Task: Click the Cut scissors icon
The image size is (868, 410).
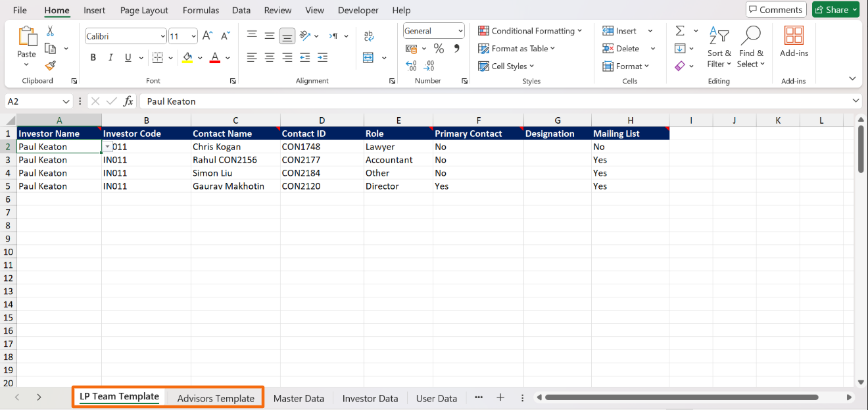Action: tap(51, 32)
